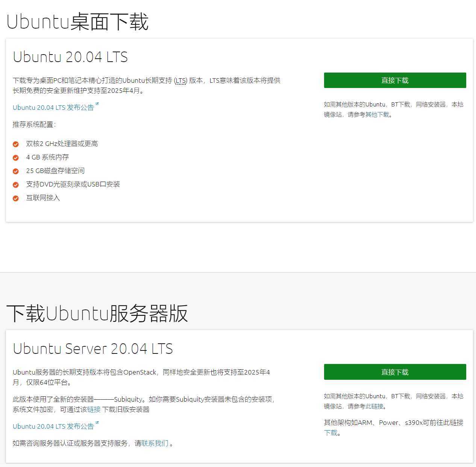476x467 pixels.
Task: Click the text 4 GB 系统内存
Action: 47,157
